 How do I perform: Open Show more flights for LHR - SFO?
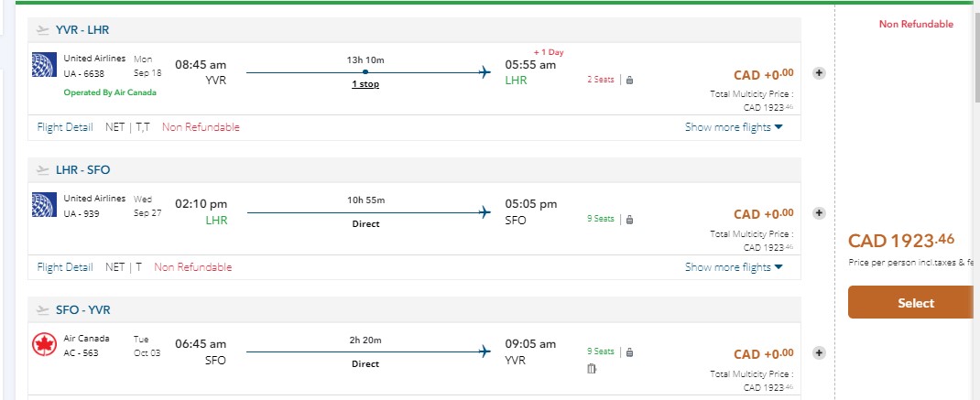tap(734, 267)
